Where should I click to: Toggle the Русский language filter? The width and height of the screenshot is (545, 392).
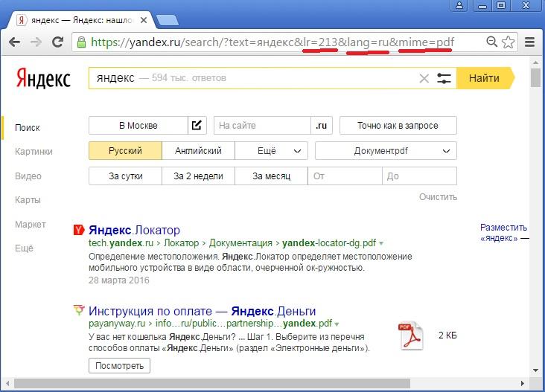click(x=125, y=151)
